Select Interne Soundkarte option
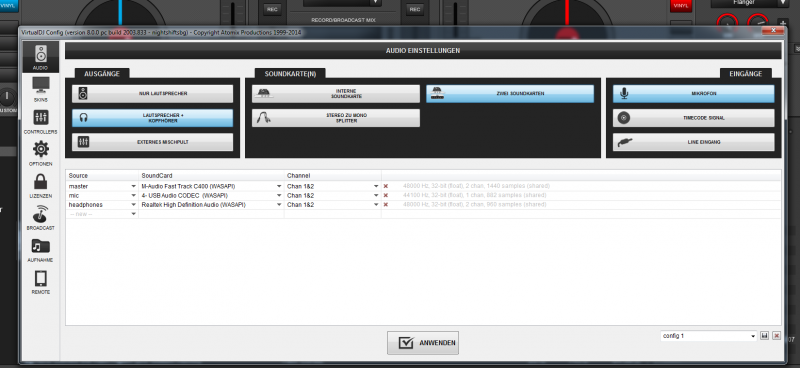This screenshot has width=800, height=368. (x=336, y=94)
